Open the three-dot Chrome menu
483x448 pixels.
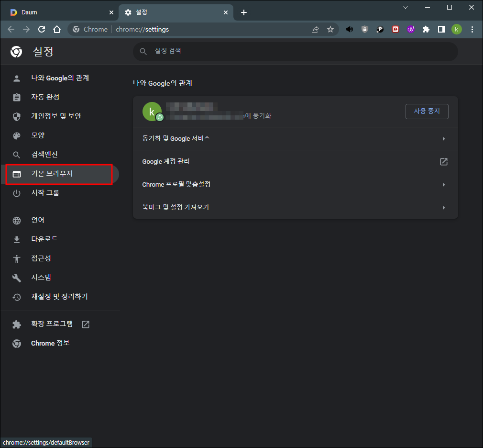(472, 29)
